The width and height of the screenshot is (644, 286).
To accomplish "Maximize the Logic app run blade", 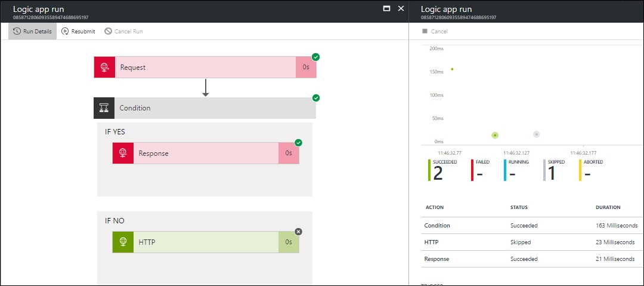I will click(x=386, y=8).
